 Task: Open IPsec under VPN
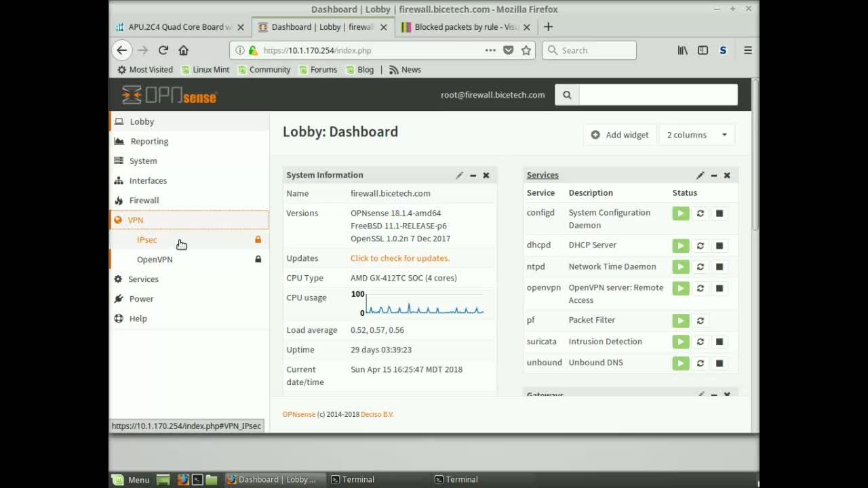189,239
